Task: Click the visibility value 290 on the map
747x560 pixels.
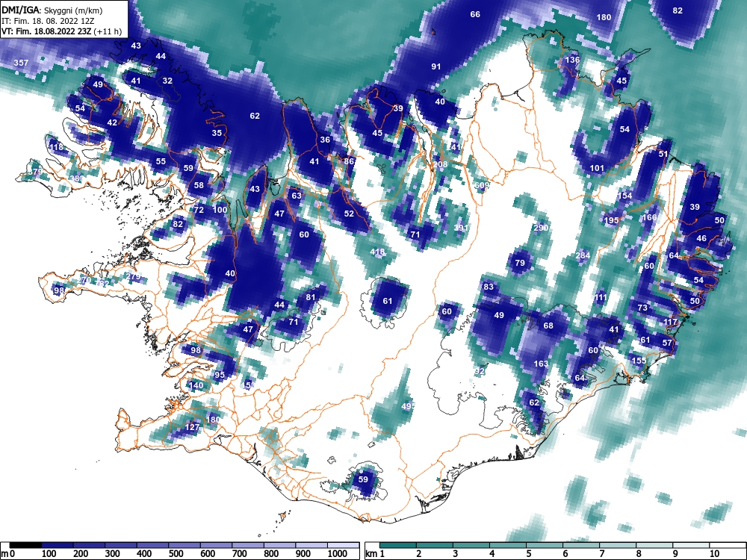Action: 541,228
